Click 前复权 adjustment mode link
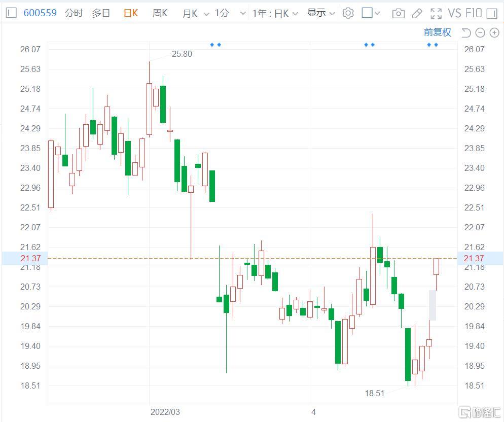This screenshot has width=504, height=422. pyautogui.click(x=437, y=32)
